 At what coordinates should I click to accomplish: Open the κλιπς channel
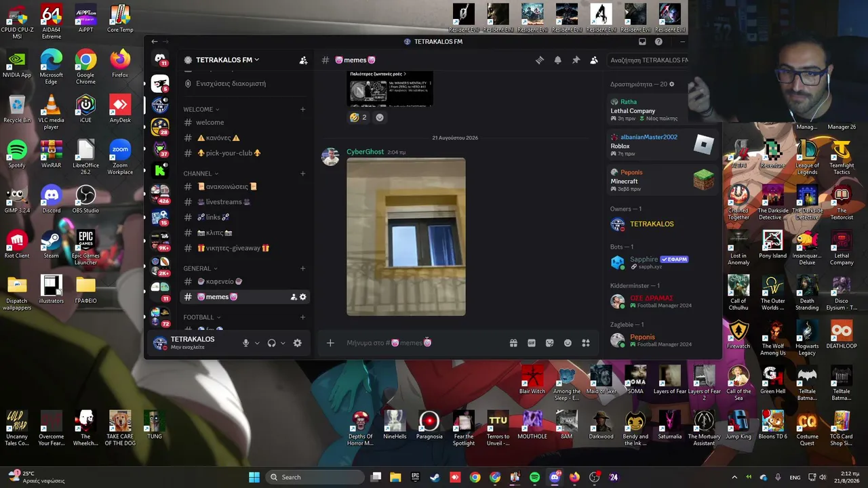(244, 232)
